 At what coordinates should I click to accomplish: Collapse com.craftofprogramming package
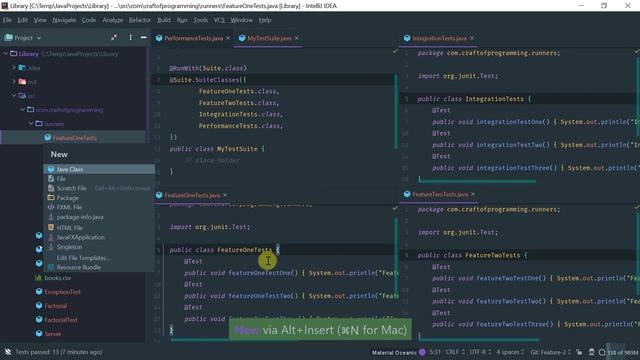(23, 109)
